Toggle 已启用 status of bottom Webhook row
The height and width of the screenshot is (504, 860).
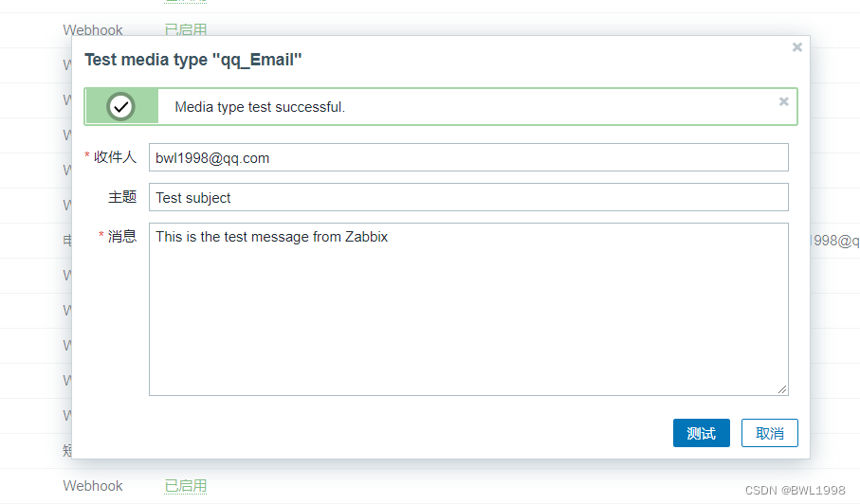coord(186,485)
